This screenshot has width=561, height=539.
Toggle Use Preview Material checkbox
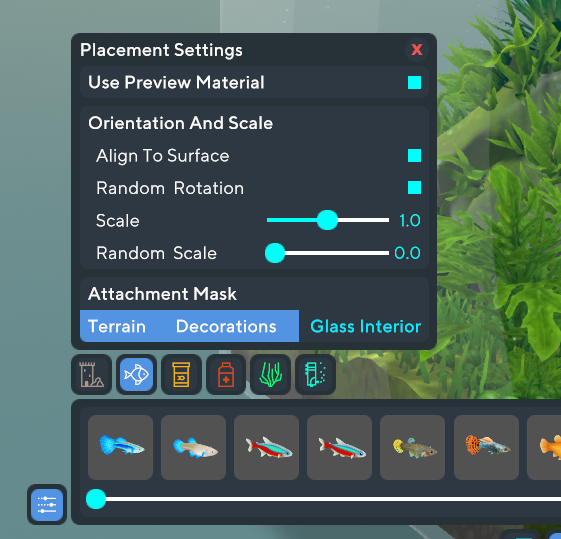(x=414, y=83)
